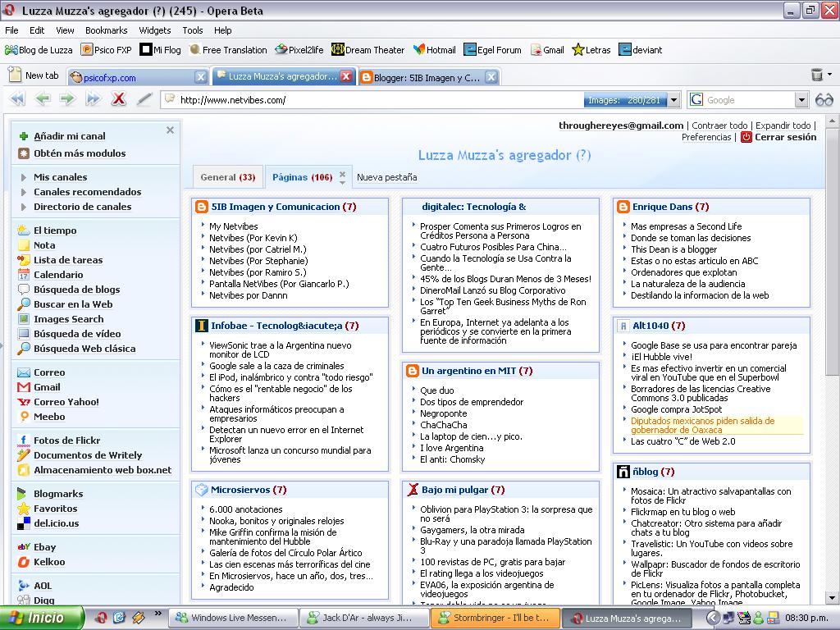Open the Inicio start button
The image size is (840, 630).
pyautogui.click(x=42, y=618)
